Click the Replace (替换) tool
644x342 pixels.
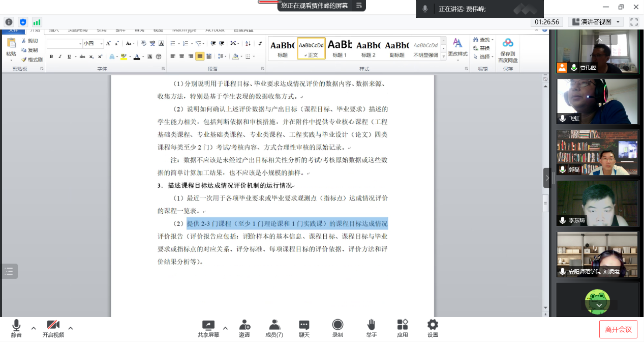click(x=481, y=48)
